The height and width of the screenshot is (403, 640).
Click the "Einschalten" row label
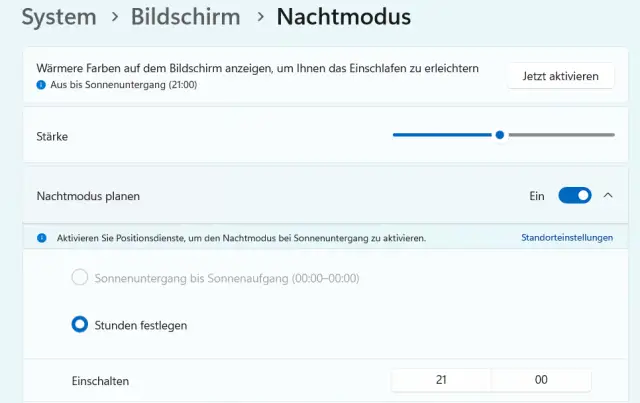point(100,381)
